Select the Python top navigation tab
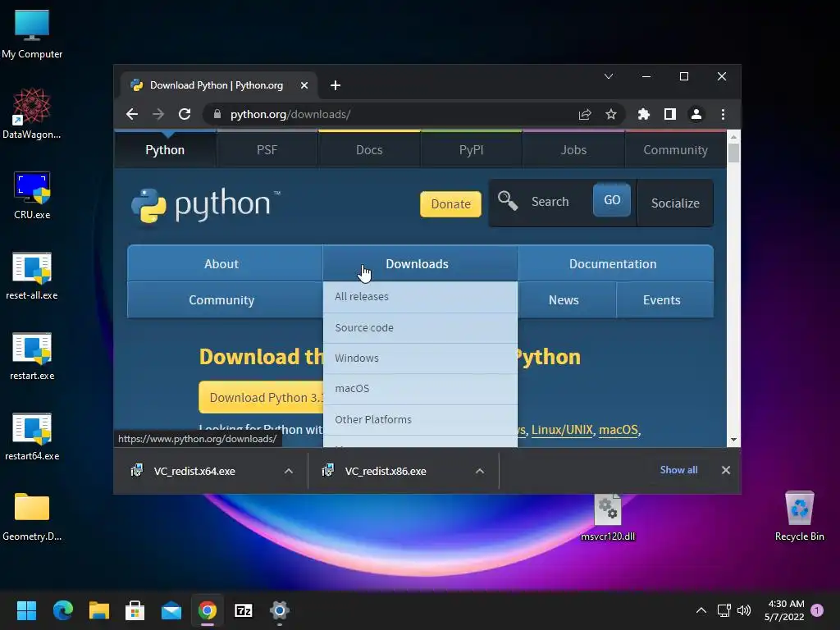840x630 pixels. tap(165, 150)
